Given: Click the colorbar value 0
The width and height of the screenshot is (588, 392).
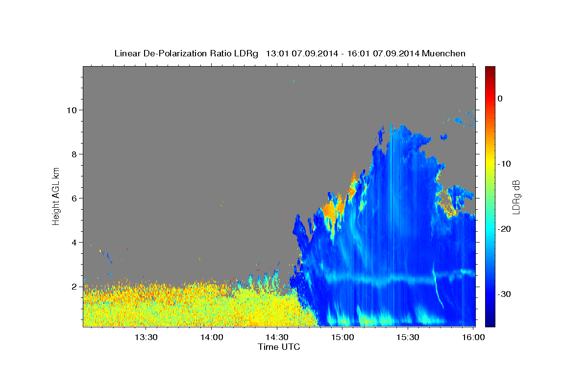Looking at the screenshot, I should [500, 98].
